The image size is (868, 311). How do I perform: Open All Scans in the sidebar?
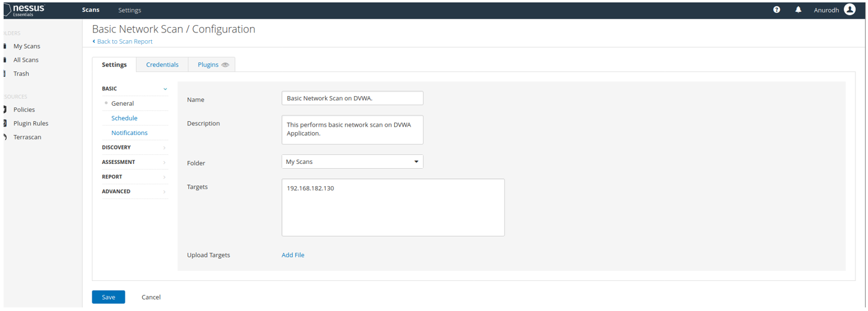point(26,60)
